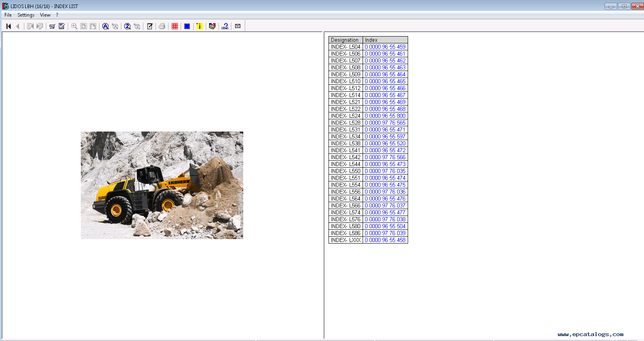Click the Index column header

385,40
